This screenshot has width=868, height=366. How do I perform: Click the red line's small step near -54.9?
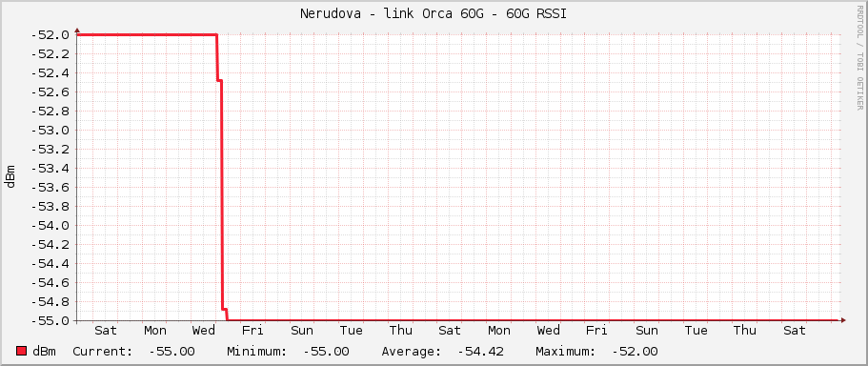coord(224,309)
